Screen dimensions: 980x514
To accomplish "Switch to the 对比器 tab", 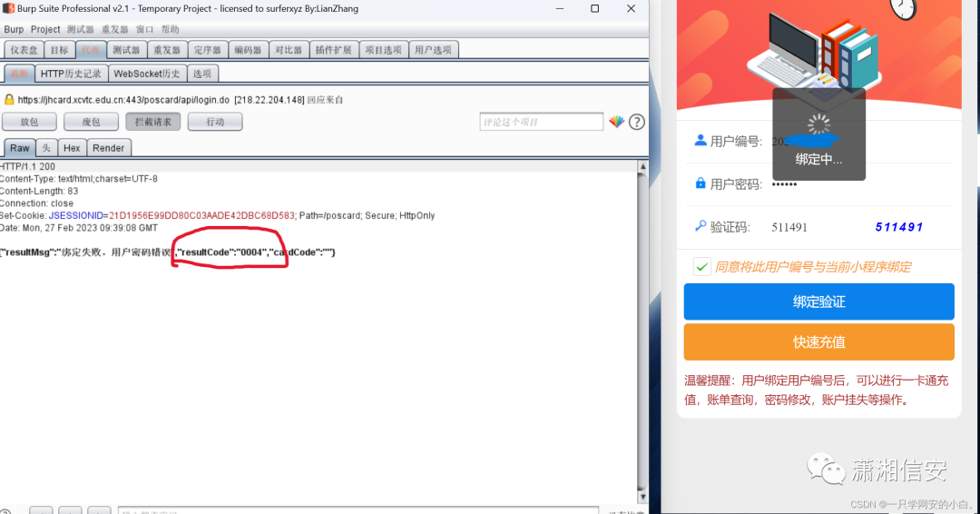I will click(x=289, y=50).
